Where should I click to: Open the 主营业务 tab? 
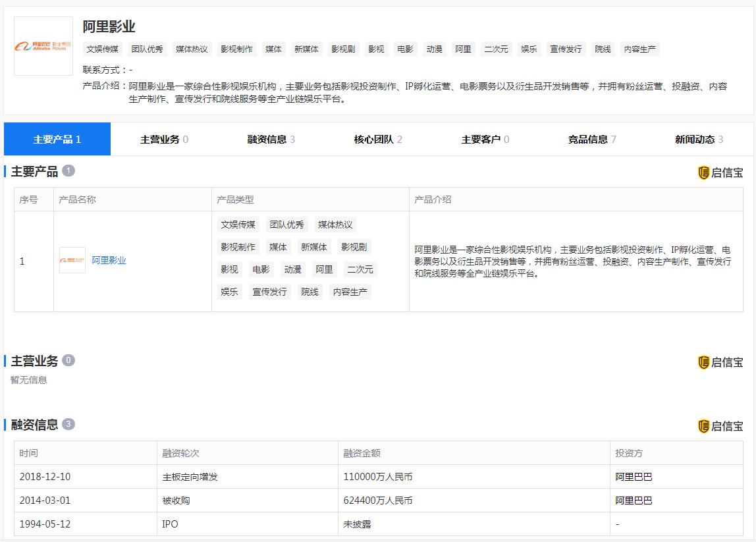pyautogui.click(x=165, y=140)
